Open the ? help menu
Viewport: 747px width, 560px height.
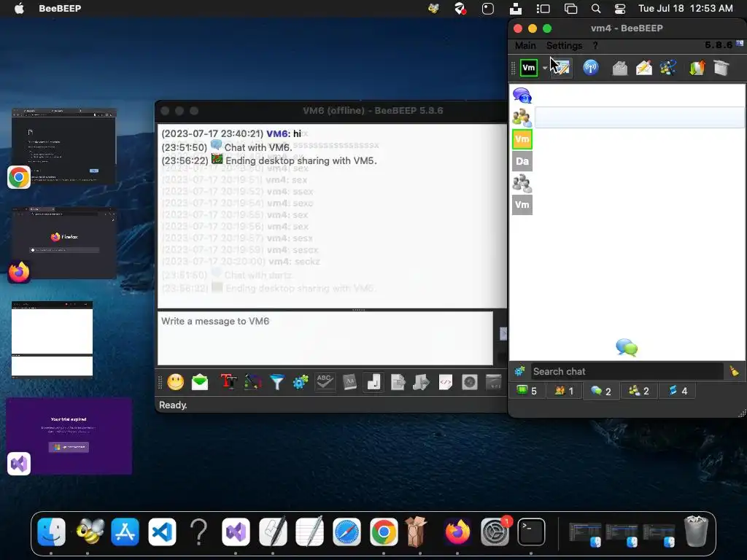click(595, 46)
